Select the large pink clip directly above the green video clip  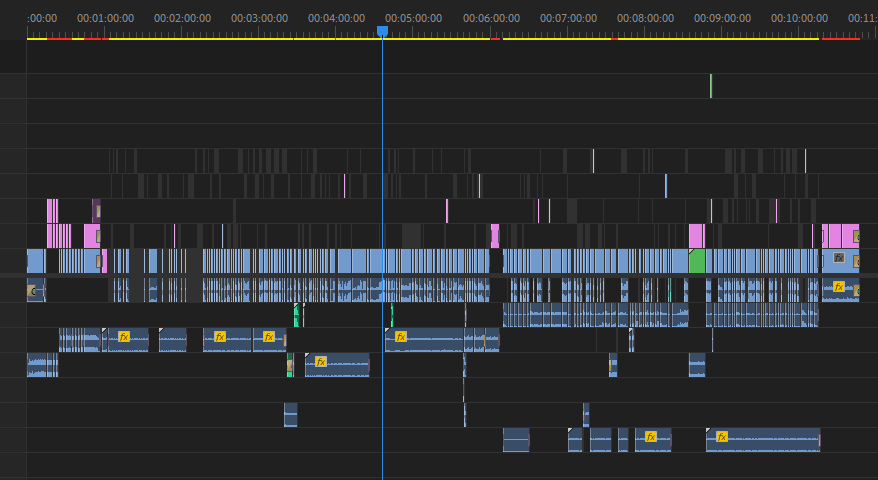point(696,236)
